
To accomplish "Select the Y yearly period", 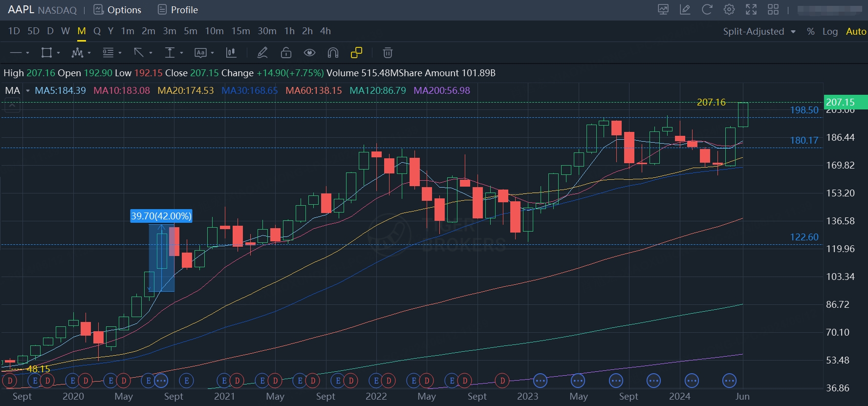I will tap(111, 31).
